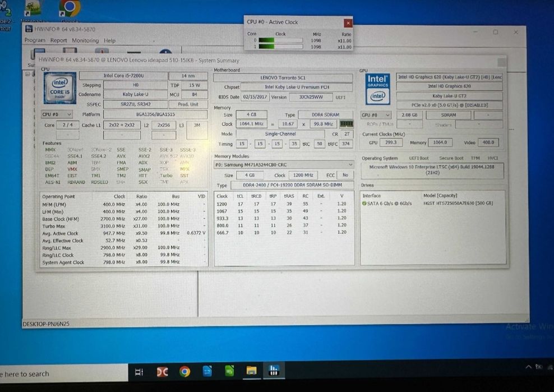
Task: Click the DDR4 SDRAM memory type field
Action: click(325, 115)
